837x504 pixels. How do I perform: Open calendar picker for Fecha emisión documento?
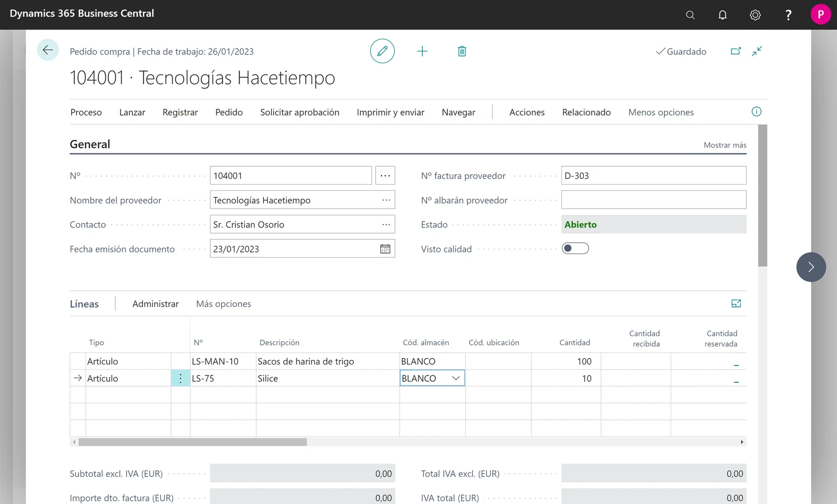pyautogui.click(x=385, y=249)
